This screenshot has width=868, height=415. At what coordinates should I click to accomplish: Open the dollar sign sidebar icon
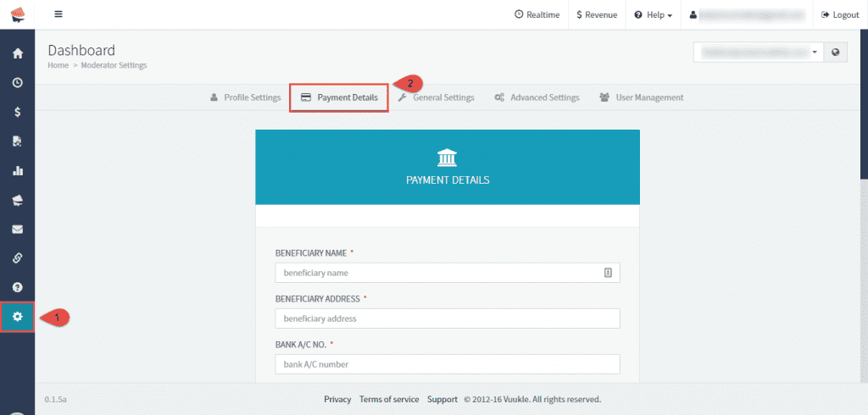coord(17,112)
